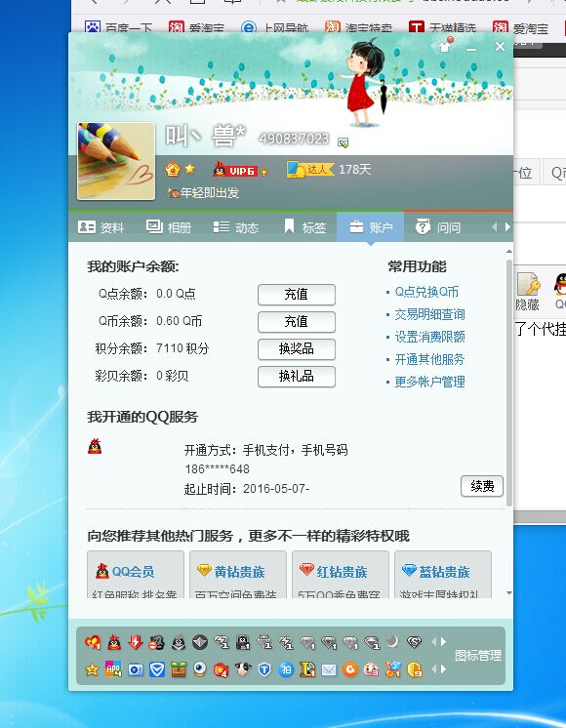Open the 设置消费限额 link

pos(429,337)
